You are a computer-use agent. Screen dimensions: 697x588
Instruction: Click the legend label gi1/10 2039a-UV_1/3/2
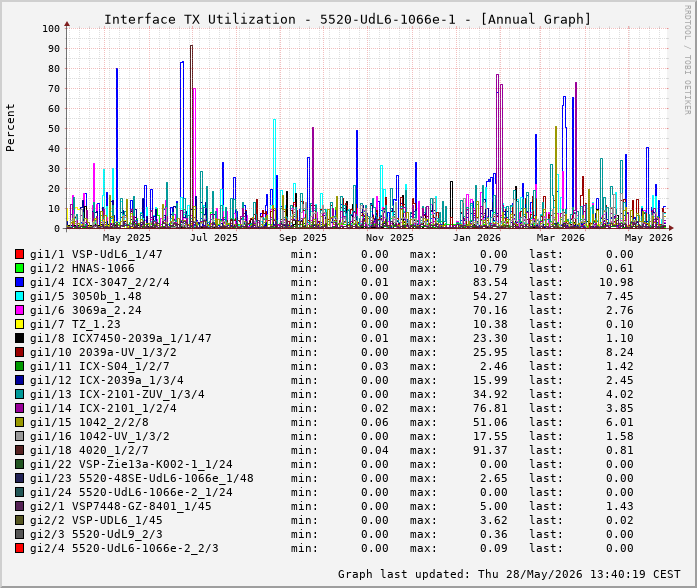pyautogui.click(x=103, y=352)
